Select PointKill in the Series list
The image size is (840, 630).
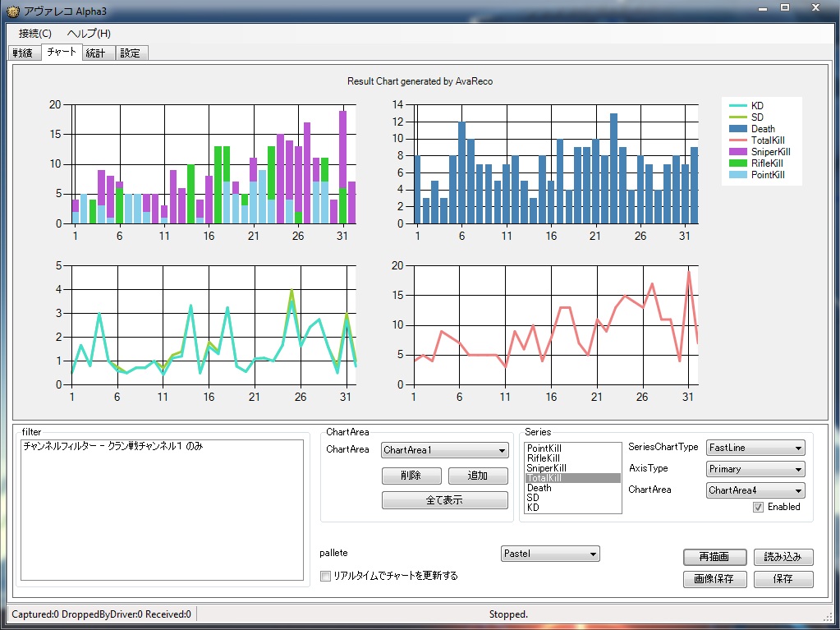(x=572, y=448)
